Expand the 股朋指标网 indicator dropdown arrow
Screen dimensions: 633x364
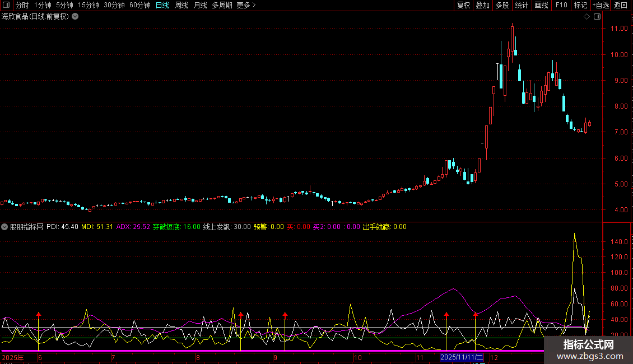(x=4, y=227)
